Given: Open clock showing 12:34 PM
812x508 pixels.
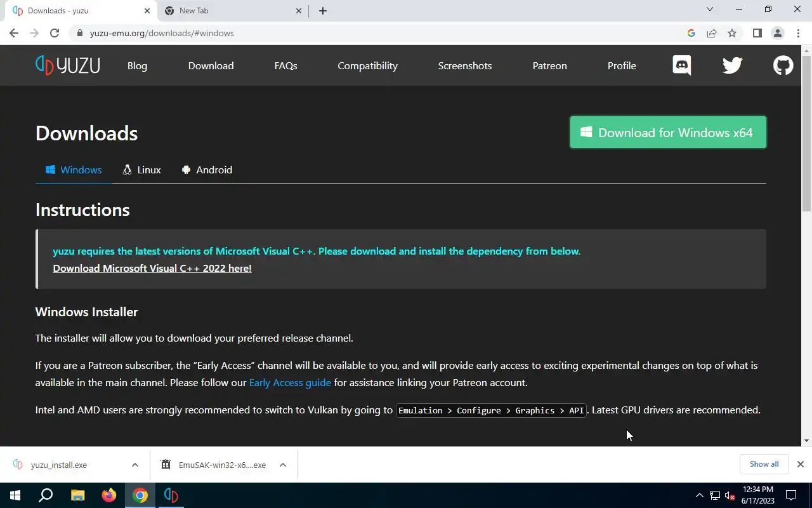Looking at the screenshot, I should click(757, 495).
